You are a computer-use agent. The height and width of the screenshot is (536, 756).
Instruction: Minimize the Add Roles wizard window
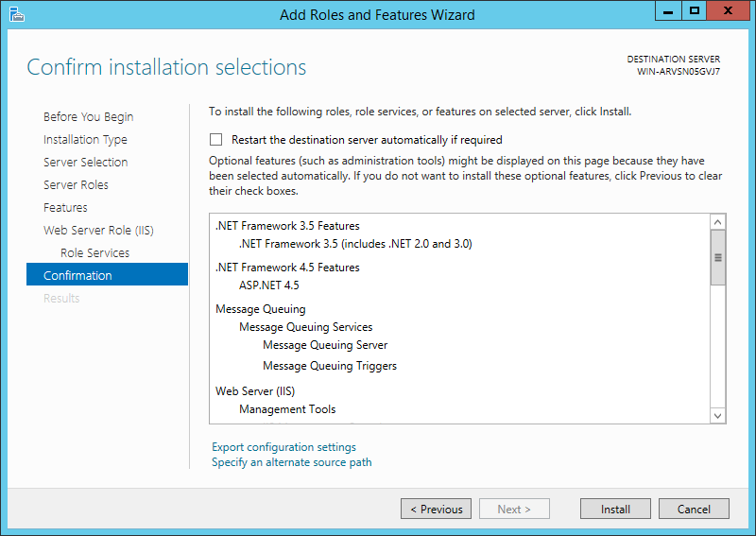[x=669, y=11]
